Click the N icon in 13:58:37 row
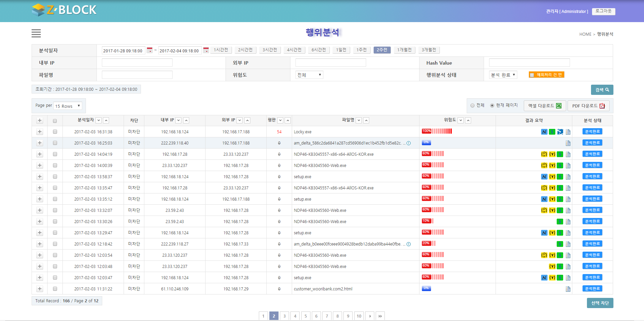This screenshot has width=644, height=321. click(544, 177)
